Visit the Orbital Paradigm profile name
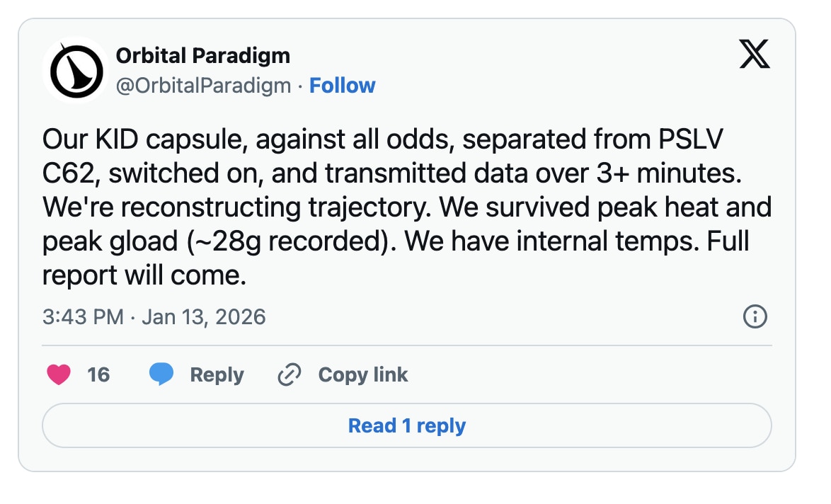The width and height of the screenshot is (831, 504). [x=202, y=55]
